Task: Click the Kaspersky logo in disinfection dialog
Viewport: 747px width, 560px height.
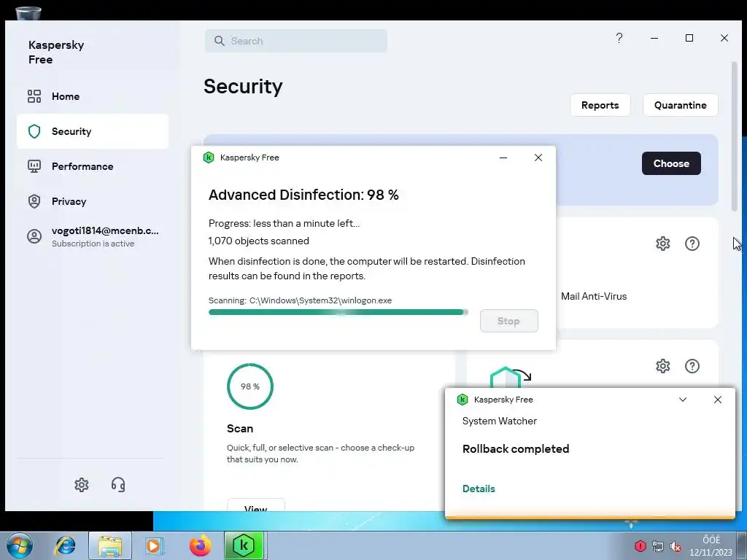Action: (x=209, y=157)
